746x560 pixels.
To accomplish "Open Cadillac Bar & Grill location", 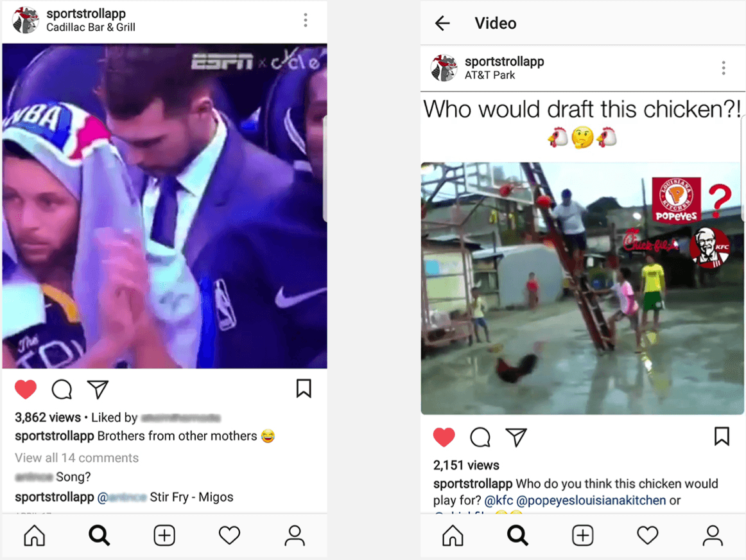I will coord(91,28).
